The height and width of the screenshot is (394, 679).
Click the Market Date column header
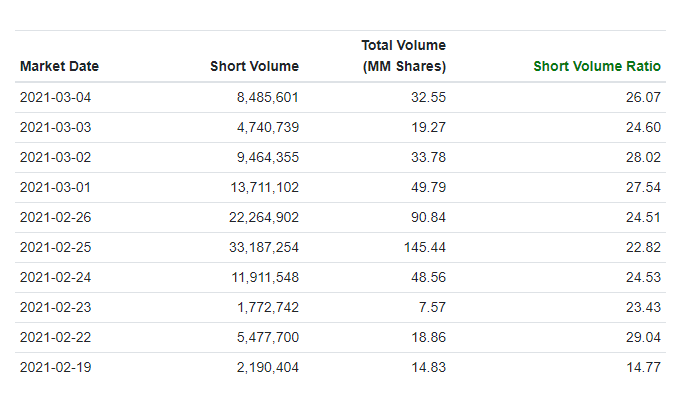pos(59,66)
